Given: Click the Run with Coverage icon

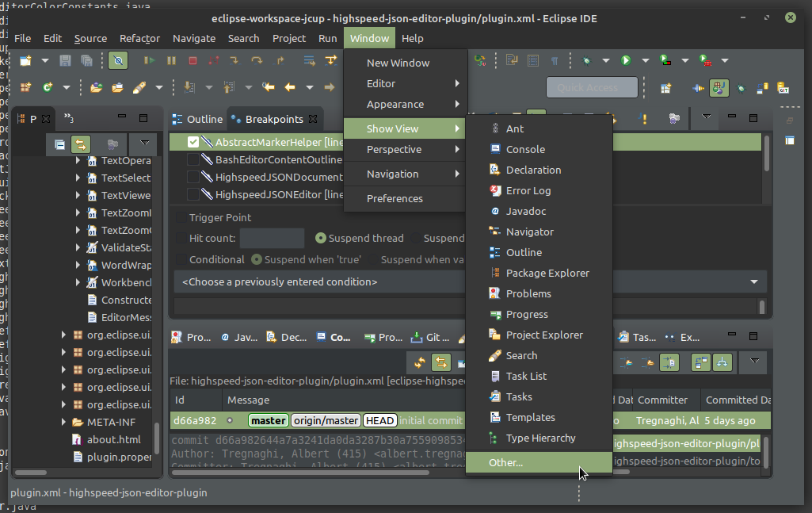Looking at the screenshot, I should [x=665, y=60].
